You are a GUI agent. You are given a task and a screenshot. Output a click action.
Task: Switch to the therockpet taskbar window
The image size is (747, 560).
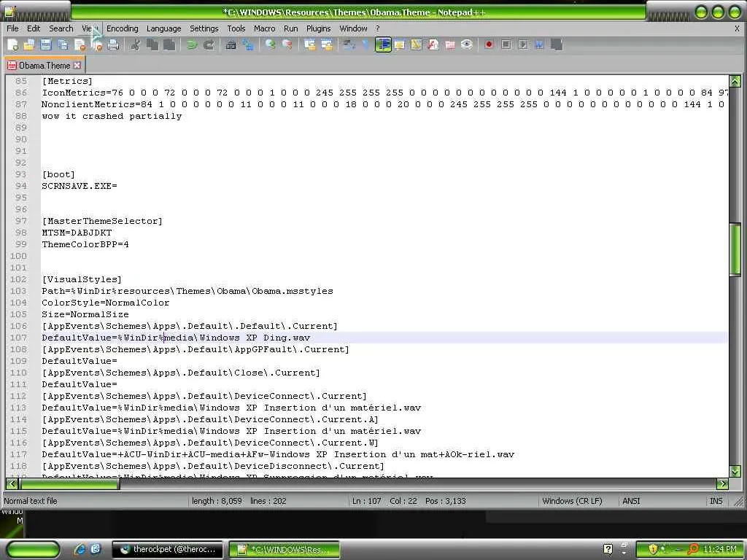point(169,549)
